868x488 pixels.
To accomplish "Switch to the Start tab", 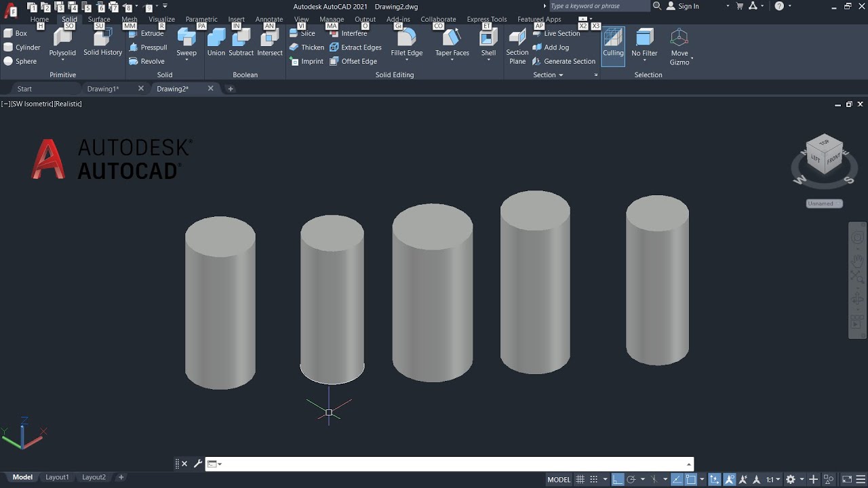I will (24, 89).
